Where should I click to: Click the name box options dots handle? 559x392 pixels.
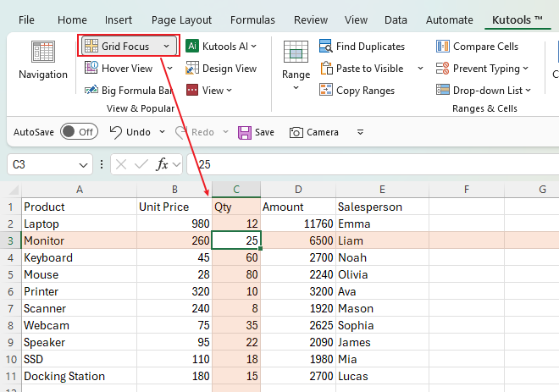(x=102, y=164)
